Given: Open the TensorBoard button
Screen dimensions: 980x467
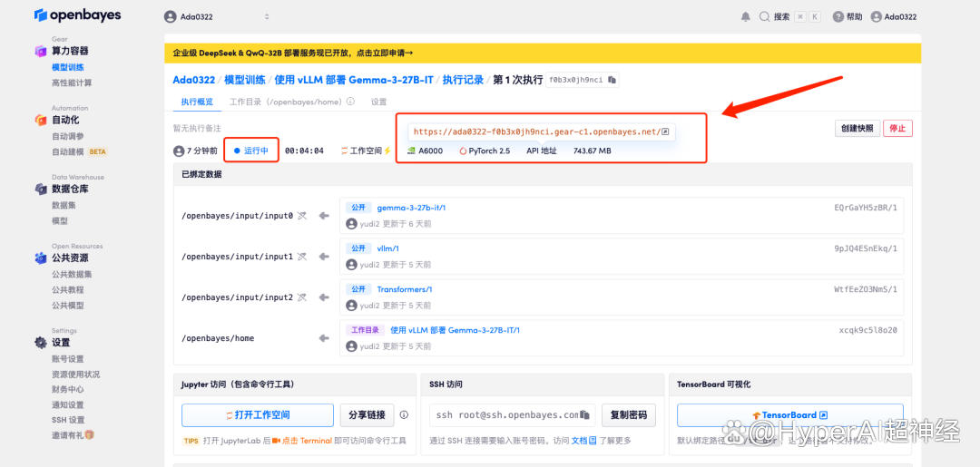Looking at the screenshot, I should [790, 415].
